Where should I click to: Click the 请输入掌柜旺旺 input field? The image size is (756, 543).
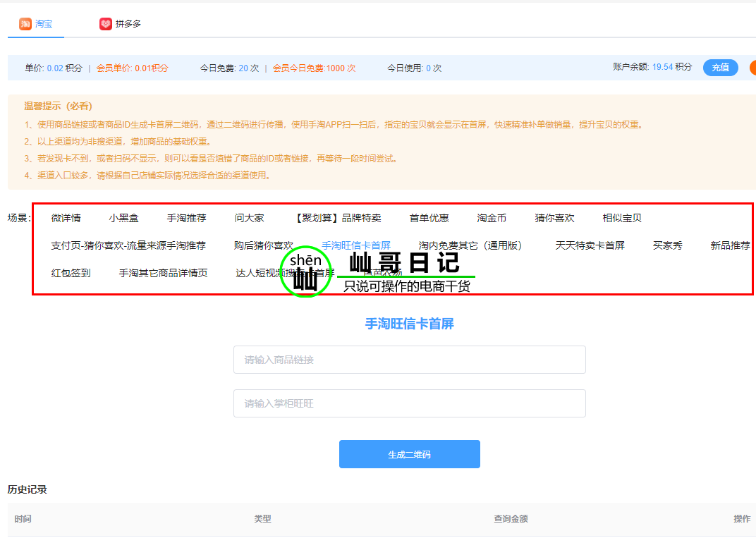(410, 403)
